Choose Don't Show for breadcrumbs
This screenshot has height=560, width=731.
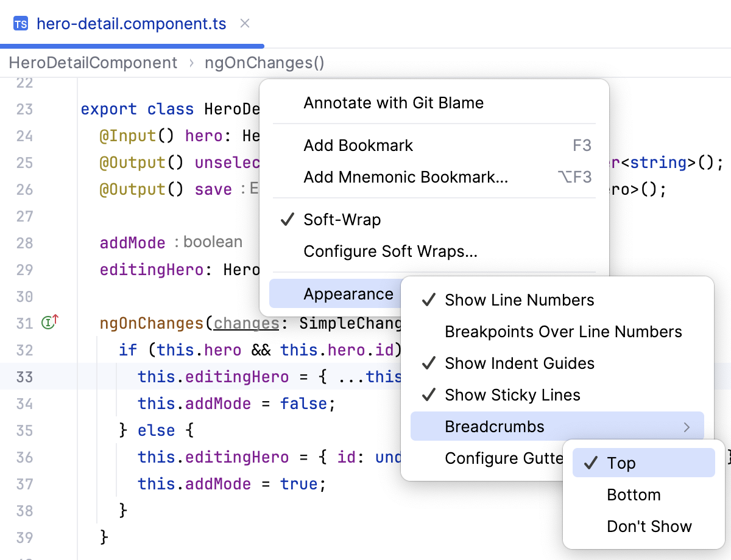(649, 527)
